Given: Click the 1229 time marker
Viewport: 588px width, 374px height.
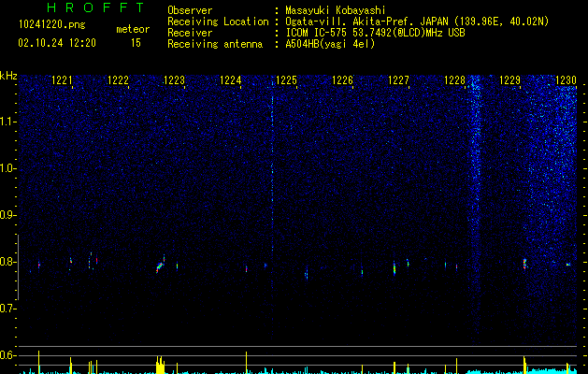Looking at the screenshot, I should tap(510, 79).
